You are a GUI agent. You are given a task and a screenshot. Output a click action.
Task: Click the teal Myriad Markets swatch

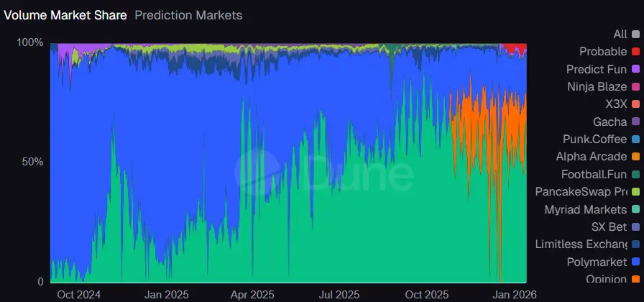pyautogui.click(x=636, y=209)
